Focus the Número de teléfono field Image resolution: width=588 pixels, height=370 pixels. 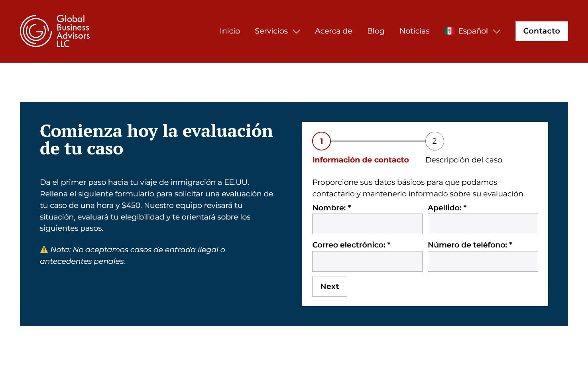coord(483,261)
